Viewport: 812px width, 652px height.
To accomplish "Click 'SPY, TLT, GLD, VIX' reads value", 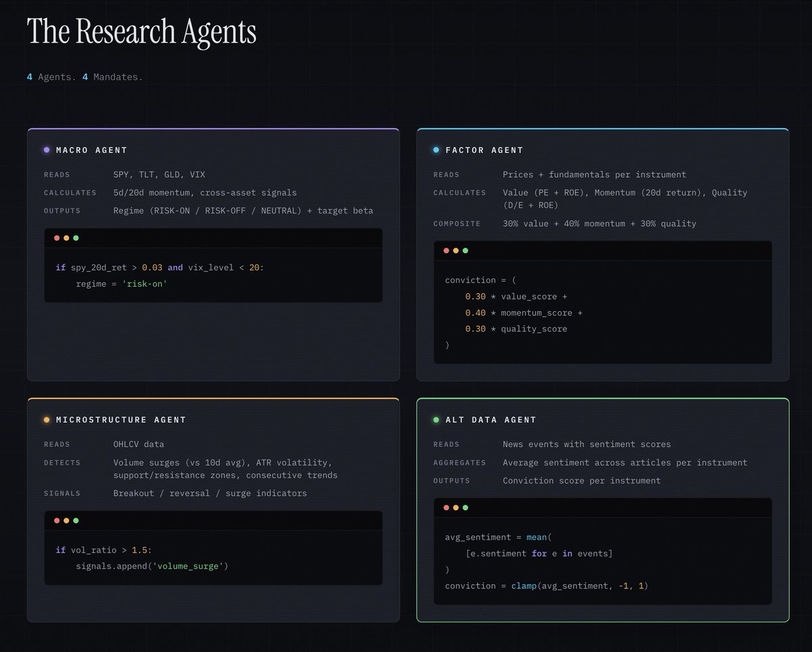I will point(159,174).
